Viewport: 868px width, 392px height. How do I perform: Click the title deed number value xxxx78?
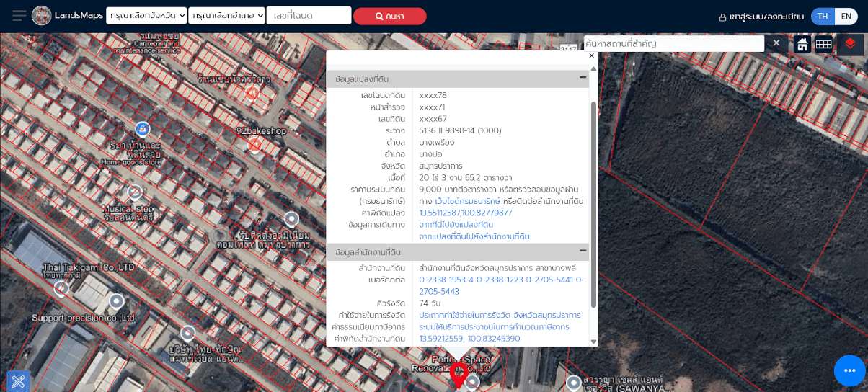coord(433,95)
